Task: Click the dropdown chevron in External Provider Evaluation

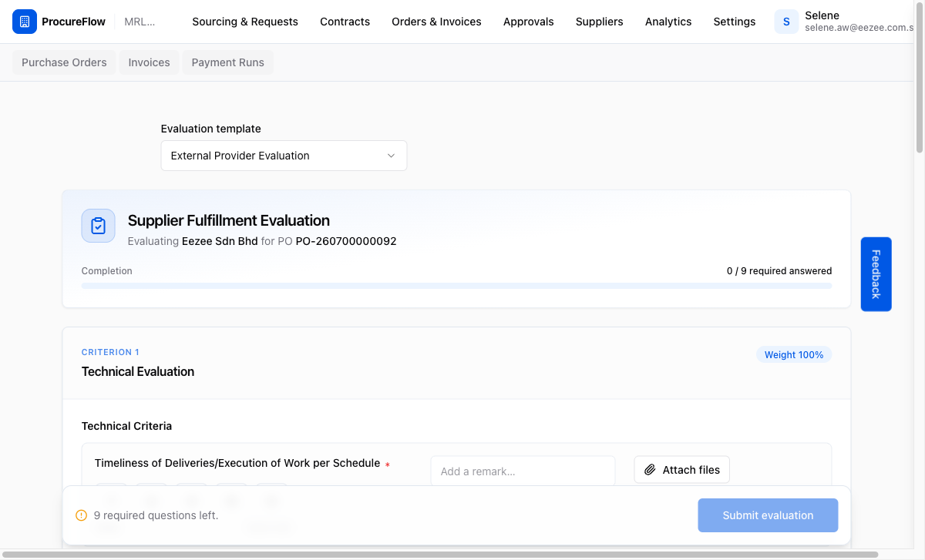Action: click(x=391, y=156)
